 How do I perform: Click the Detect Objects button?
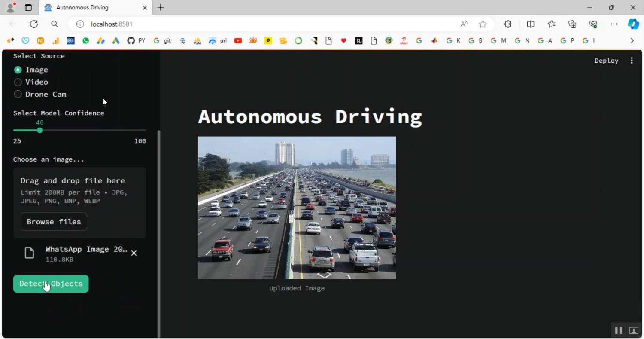pyautogui.click(x=51, y=284)
